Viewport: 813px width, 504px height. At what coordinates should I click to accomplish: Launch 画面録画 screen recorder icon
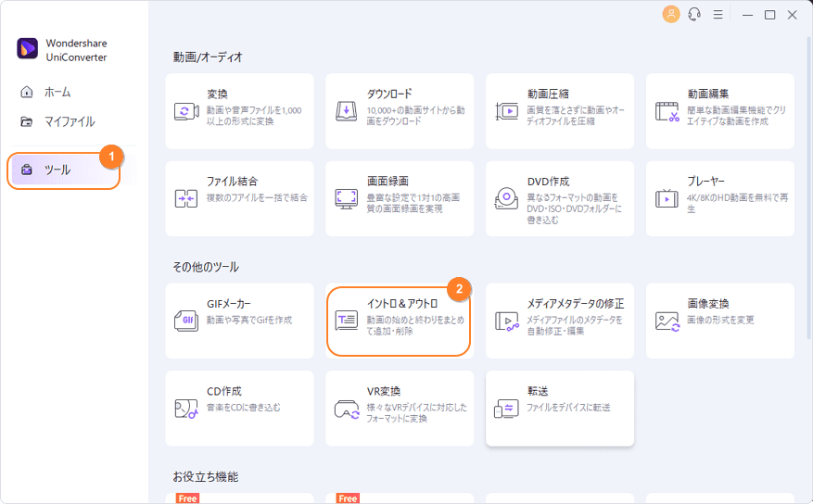click(347, 198)
